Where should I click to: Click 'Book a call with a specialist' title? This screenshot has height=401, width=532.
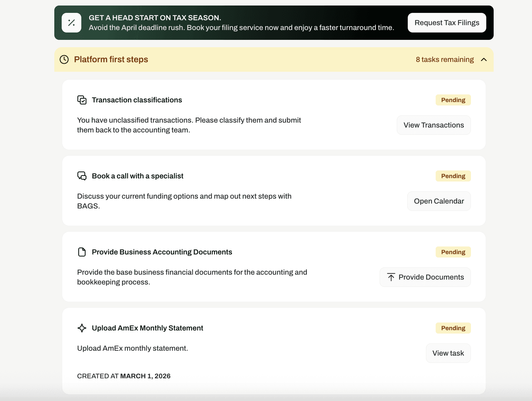point(137,176)
